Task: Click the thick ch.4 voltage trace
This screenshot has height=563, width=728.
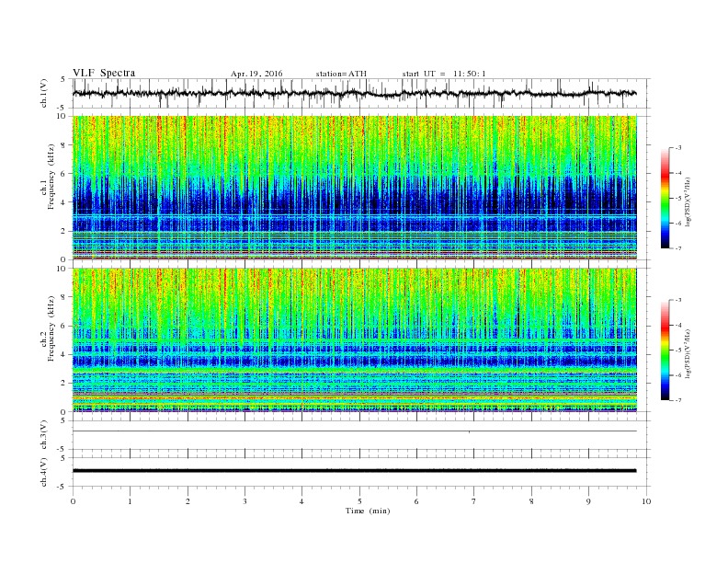Action: (354, 471)
